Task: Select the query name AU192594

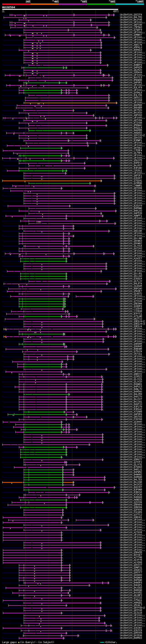Action: click(x=8, y=7)
